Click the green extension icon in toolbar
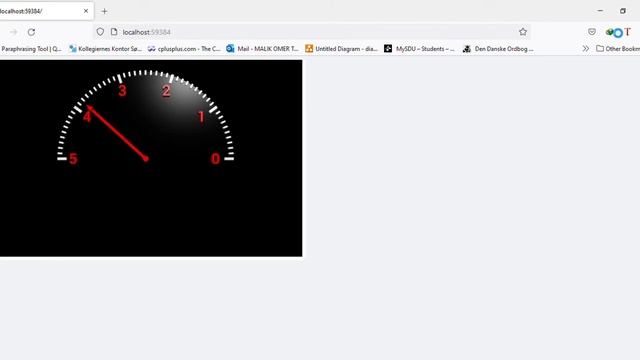The width and height of the screenshot is (640, 360). 609,32
